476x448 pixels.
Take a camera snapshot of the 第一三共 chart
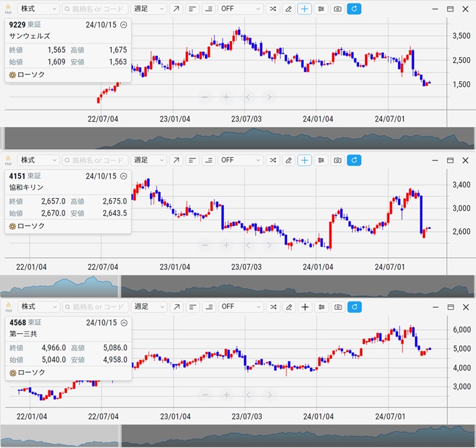point(338,307)
